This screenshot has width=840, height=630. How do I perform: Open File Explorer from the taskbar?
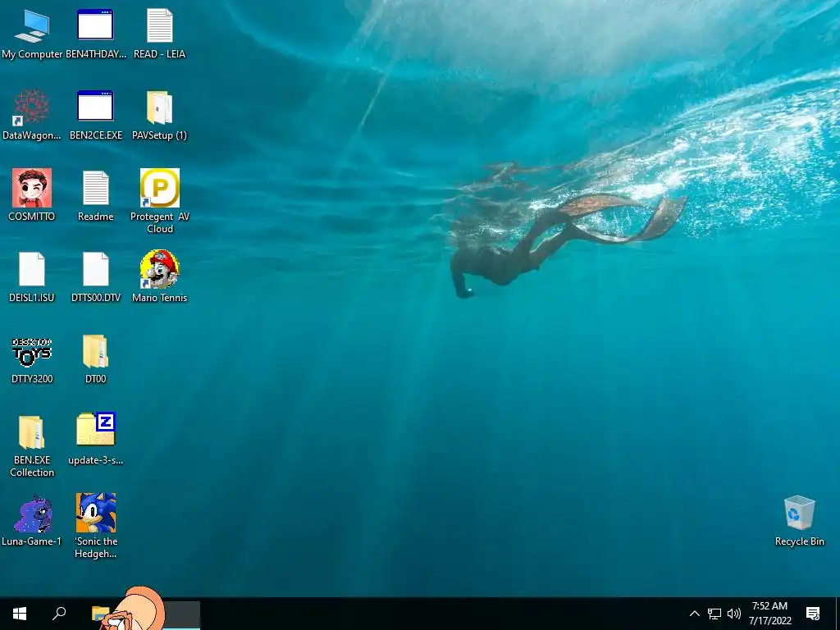click(x=99, y=614)
